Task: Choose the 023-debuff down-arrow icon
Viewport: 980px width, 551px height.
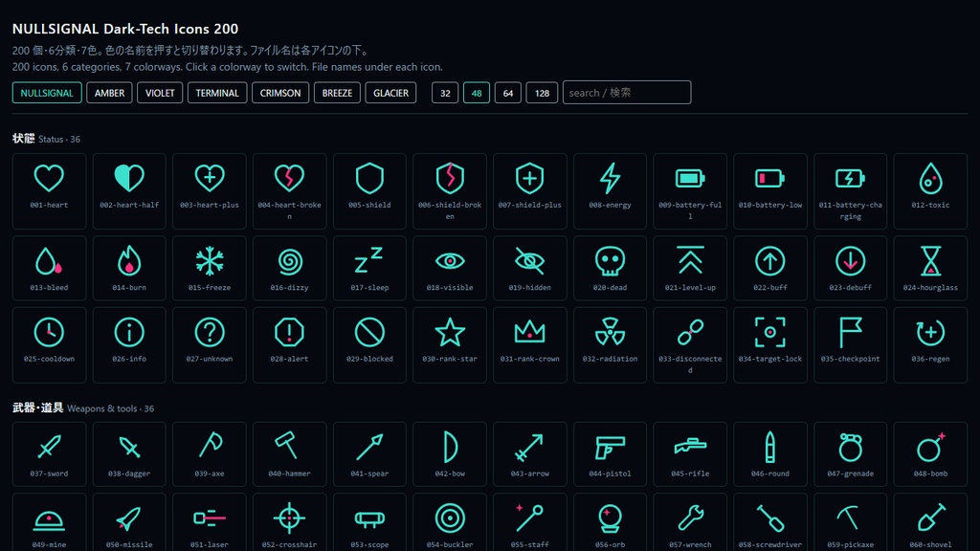Action: click(851, 261)
